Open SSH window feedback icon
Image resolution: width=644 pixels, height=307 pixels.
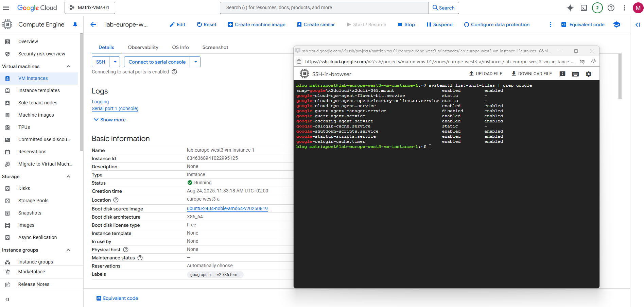[x=562, y=74]
